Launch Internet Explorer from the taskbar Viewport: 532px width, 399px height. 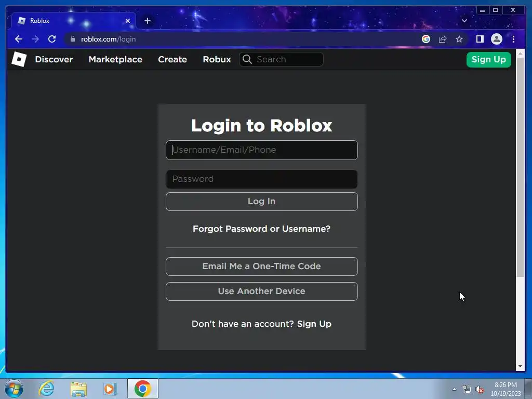46,389
